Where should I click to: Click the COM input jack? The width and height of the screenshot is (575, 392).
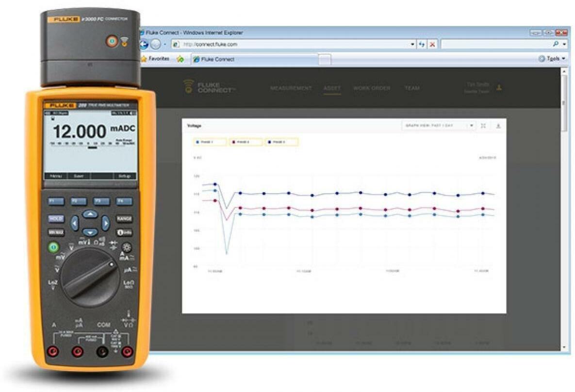click(x=102, y=352)
